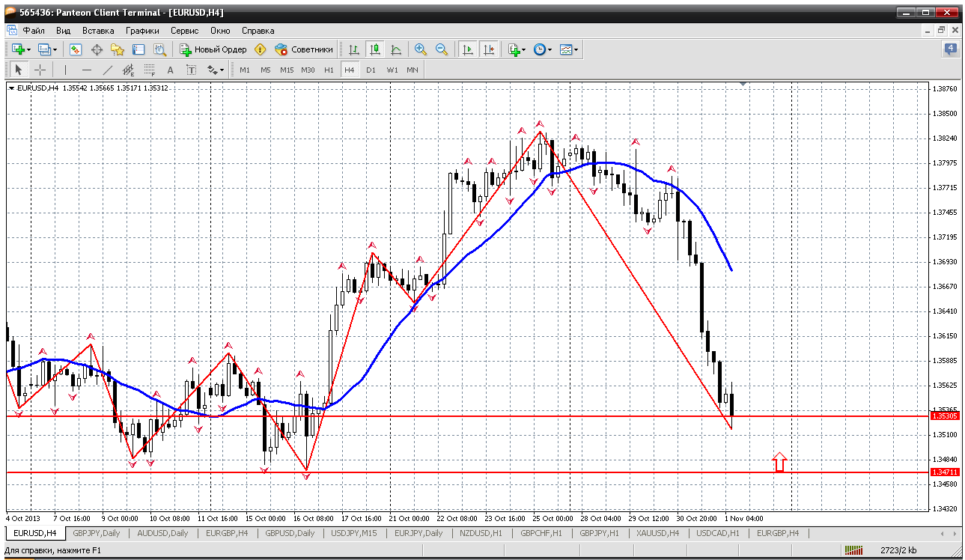Switch timeframe to H1
Screen dimensions: 965x560
(x=329, y=70)
